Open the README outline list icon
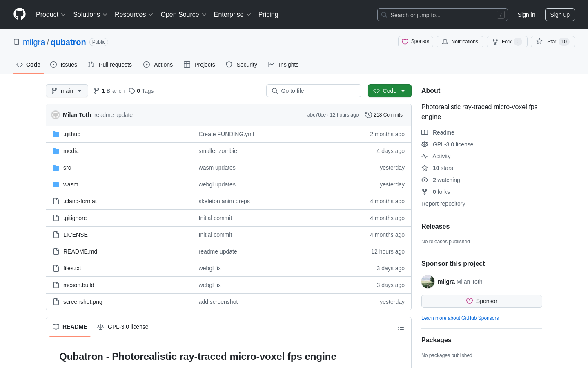Viewport: 588px width, 368px height. pos(401,327)
